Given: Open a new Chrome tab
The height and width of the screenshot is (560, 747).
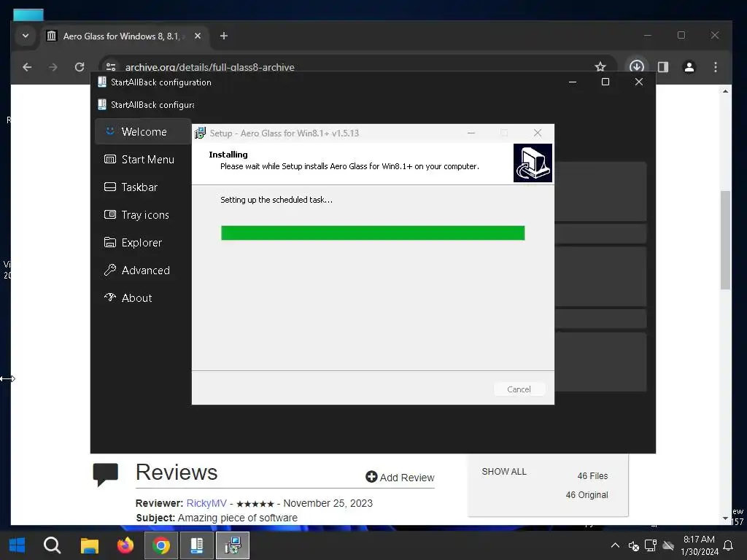Looking at the screenshot, I should pos(223,36).
